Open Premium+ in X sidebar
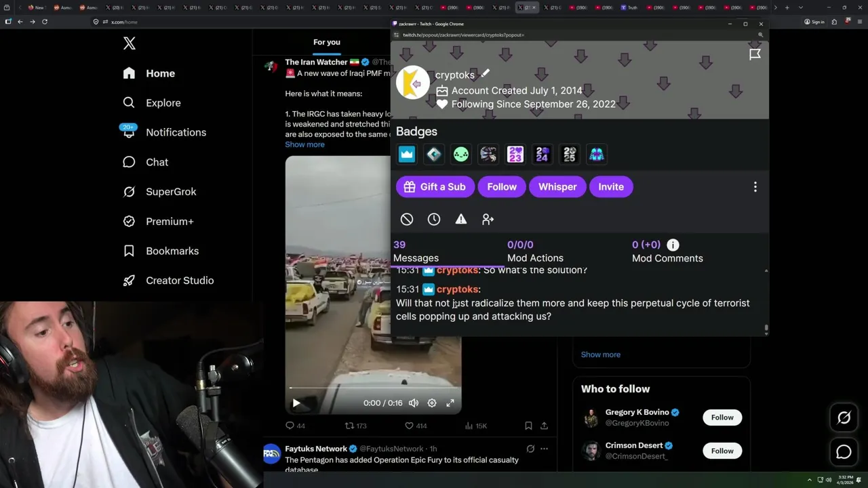Viewport: 868px width, 488px height. [158, 221]
